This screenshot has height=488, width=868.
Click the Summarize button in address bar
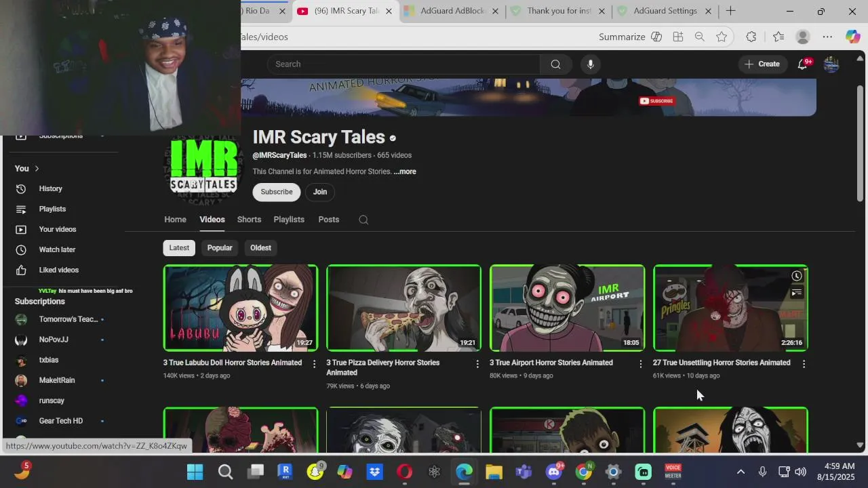630,37
